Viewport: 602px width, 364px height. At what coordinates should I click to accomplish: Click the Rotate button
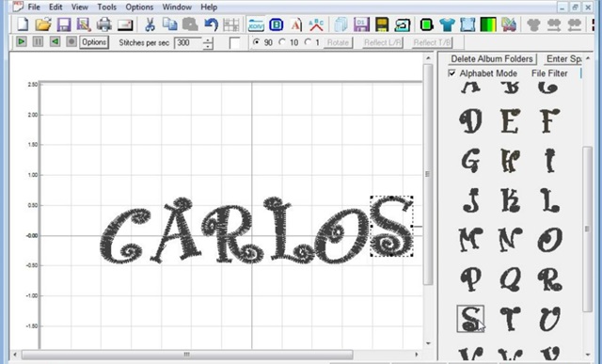click(338, 42)
